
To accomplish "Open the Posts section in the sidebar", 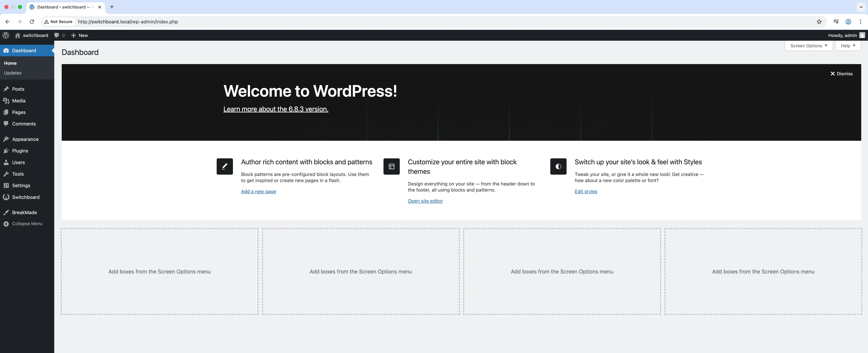I will [18, 89].
